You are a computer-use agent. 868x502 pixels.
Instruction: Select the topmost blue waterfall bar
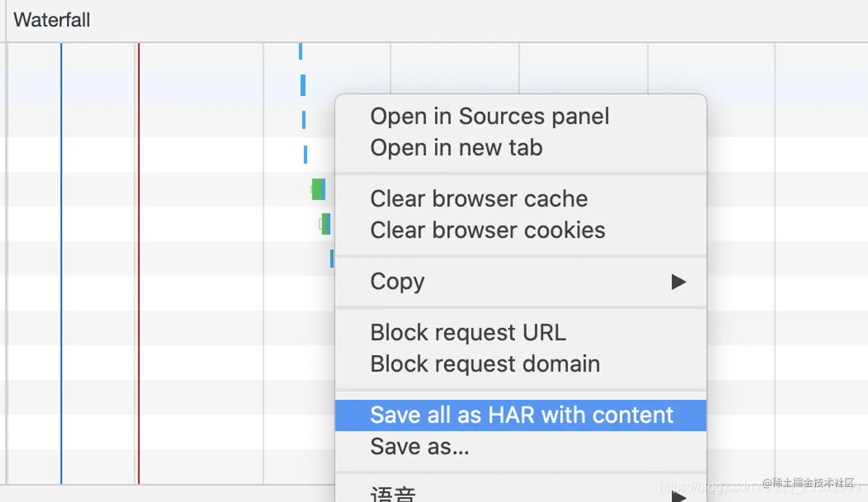300,51
